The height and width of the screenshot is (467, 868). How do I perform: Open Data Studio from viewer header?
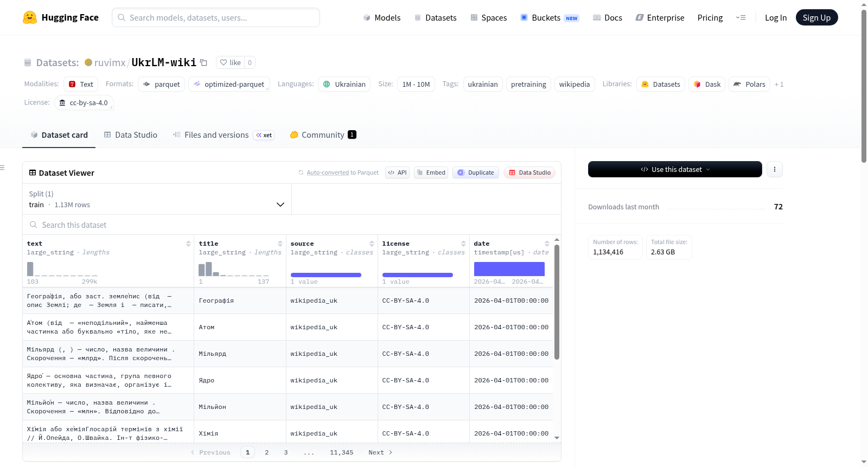pyautogui.click(x=529, y=172)
